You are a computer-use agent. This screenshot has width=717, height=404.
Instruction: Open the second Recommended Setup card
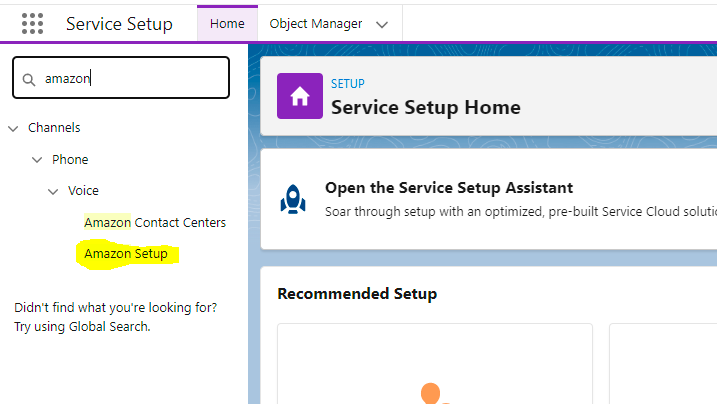coord(663,364)
